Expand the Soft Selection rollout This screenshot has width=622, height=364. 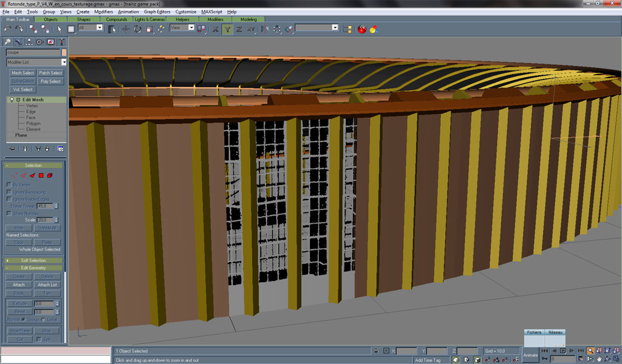[33, 260]
